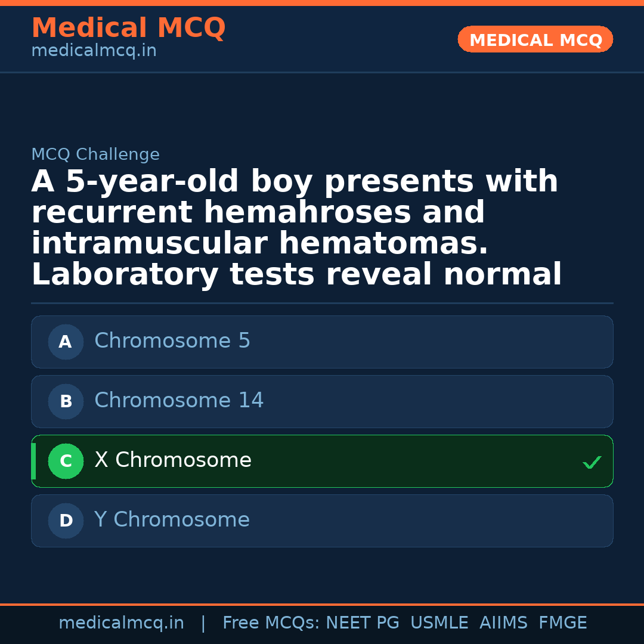
Task: Click the letter A option circle
Action: pyautogui.click(x=66, y=342)
